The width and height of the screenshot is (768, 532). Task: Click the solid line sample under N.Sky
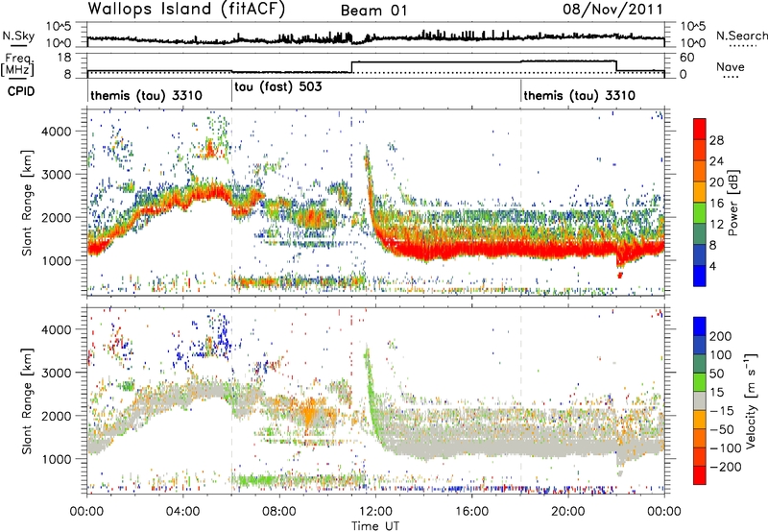[x=18, y=45]
